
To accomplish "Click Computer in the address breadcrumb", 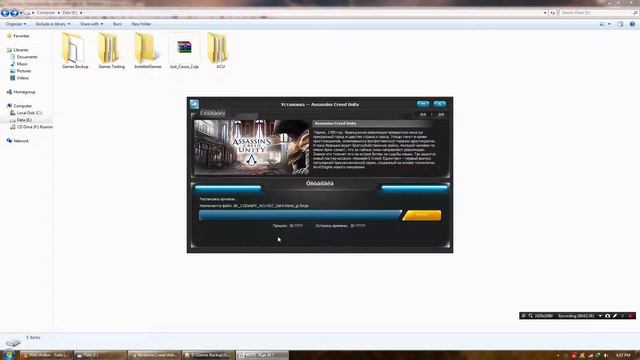I will [46, 13].
